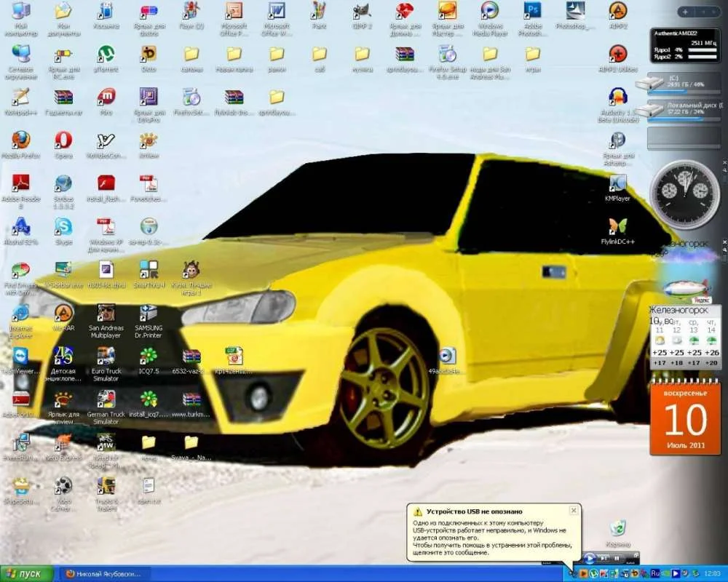Open the Mozilla Firefox desktop shortcut

pos(21,141)
